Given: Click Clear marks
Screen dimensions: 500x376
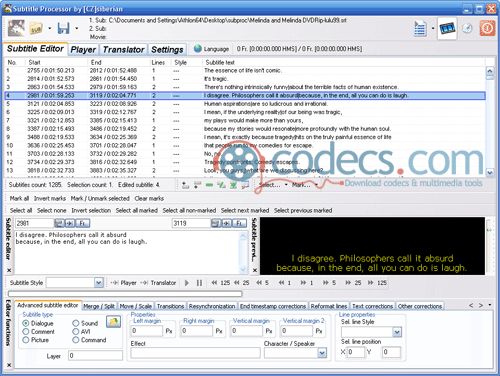Looking at the screenshot, I should click(149, 198).
